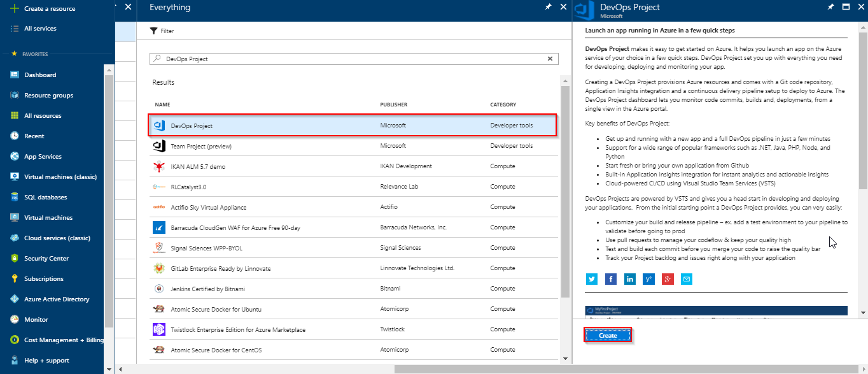Click the Team Project (preview) result icon

(159, 146)
